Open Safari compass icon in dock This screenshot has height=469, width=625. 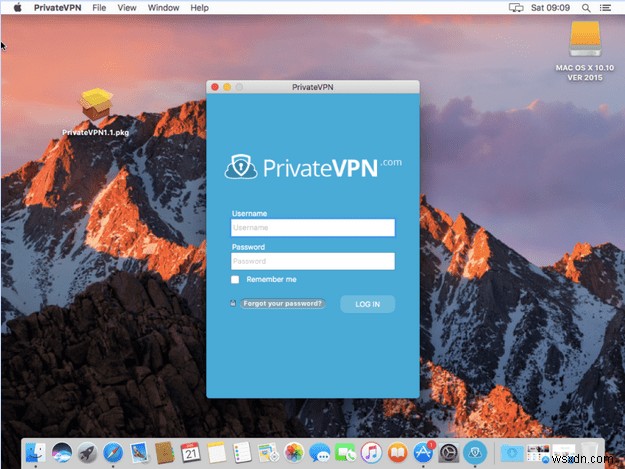pyautogui.click(x=113, y=453)
